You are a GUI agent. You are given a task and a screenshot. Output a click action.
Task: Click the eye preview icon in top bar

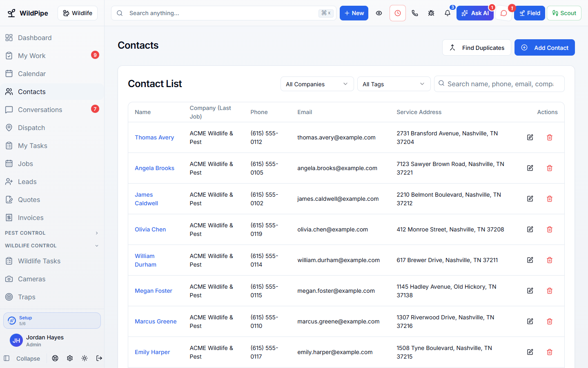click(x=379, y=13)
